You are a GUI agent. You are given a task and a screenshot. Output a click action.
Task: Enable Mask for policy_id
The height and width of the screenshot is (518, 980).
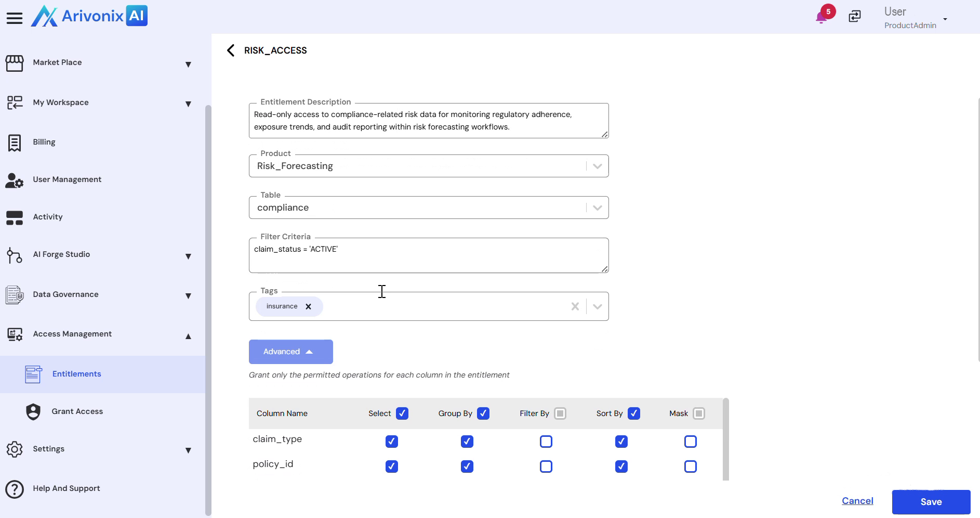[x=691, y=467]
